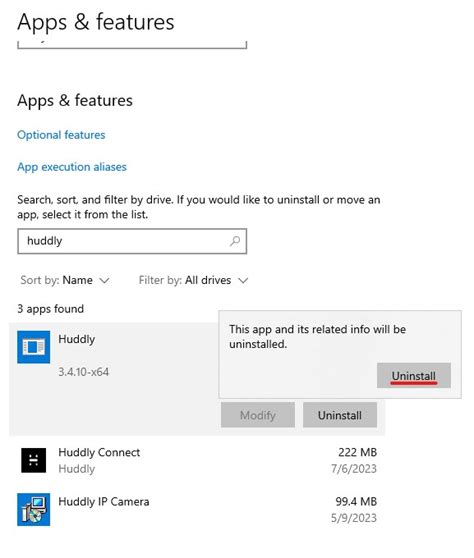474x558 pixels.
Task: Open the Filter by All drives dropdown
Action: [193, 280]
